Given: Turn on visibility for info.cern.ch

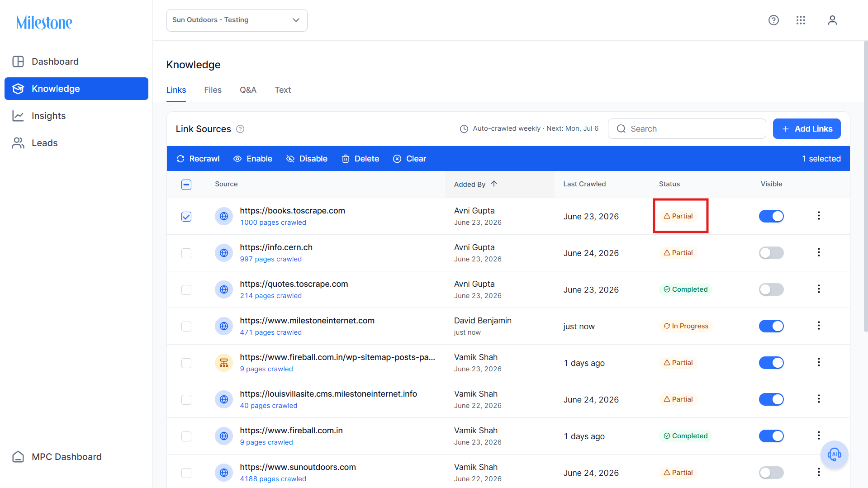Looking at the screenshot, I should click(771, 253).
